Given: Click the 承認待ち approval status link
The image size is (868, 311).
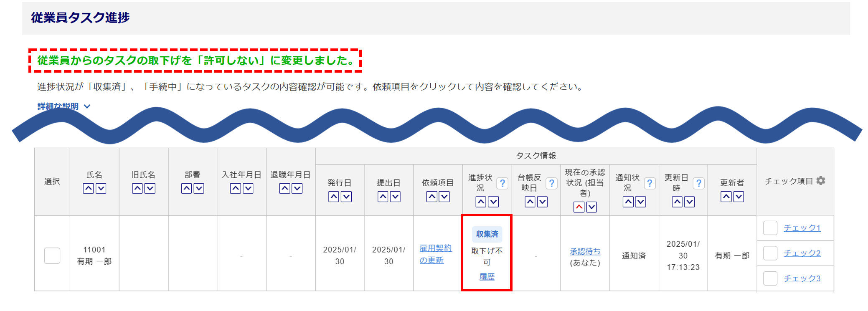Looking at the screenshot, I should click(585, 251).
